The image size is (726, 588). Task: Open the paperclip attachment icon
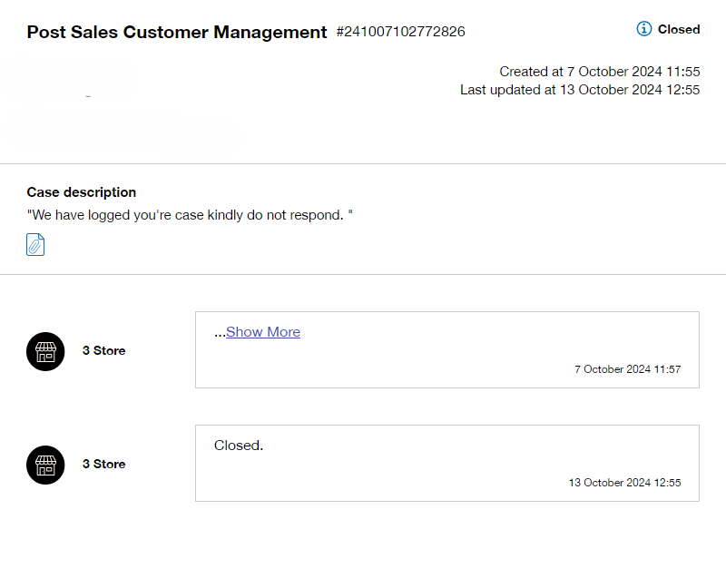click(x=35, y=244)
